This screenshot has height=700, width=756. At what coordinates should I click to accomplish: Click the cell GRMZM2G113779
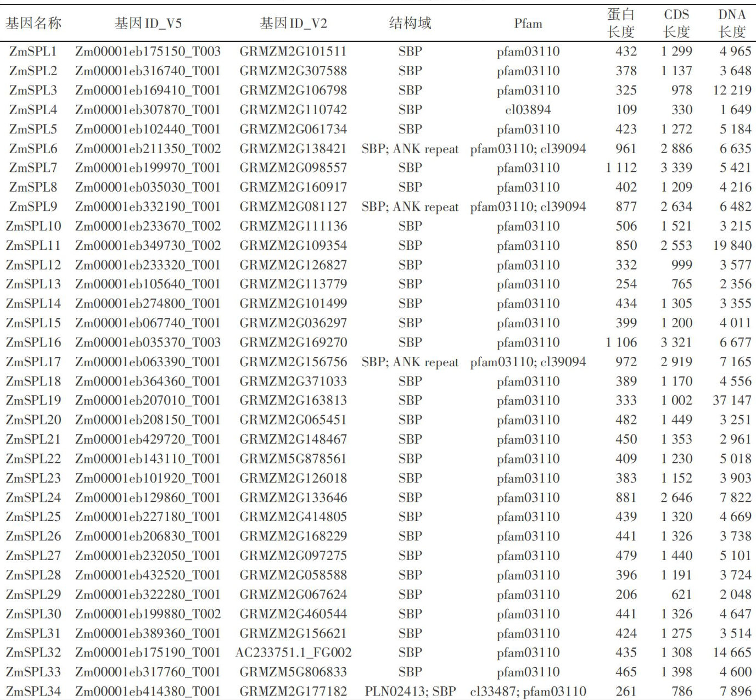[293, 284]
